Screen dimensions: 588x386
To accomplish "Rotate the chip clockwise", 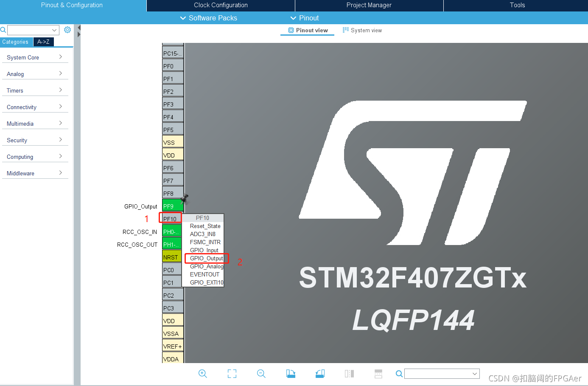I will 291,374.
